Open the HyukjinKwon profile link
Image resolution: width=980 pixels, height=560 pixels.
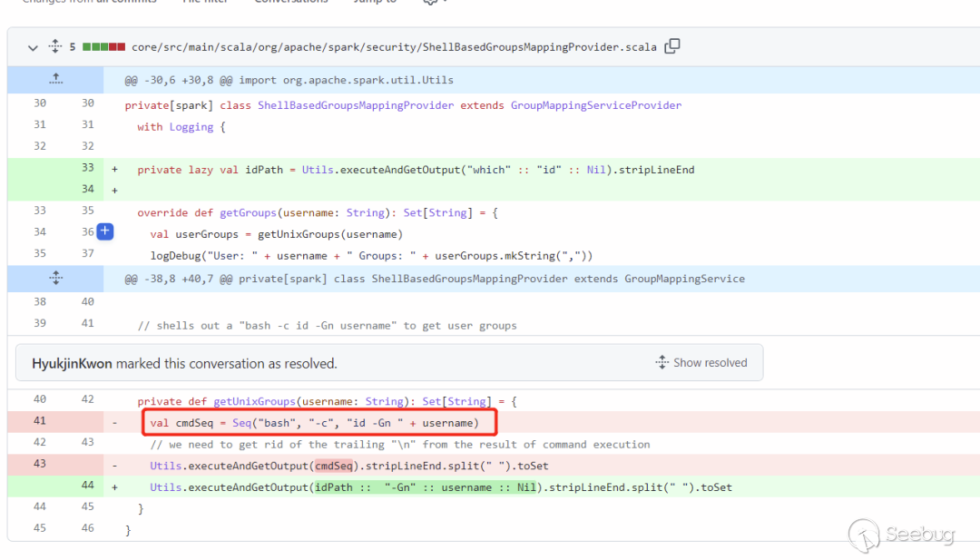tap(72, 363)
